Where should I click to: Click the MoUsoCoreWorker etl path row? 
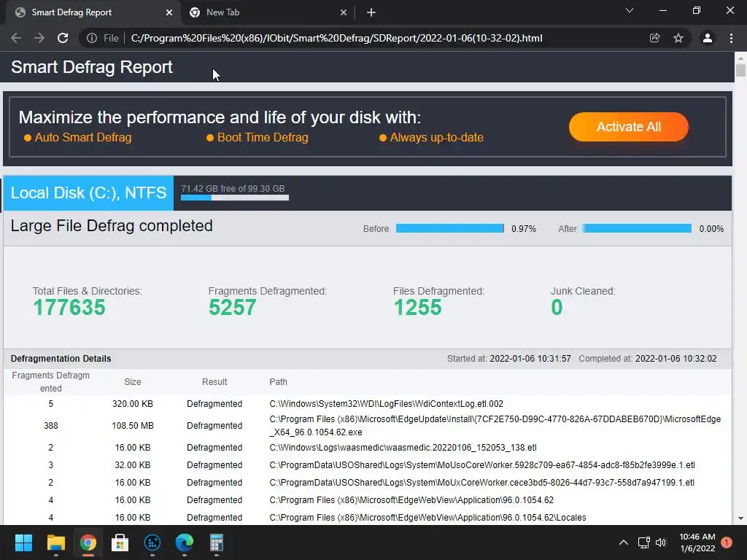coord(482,465)
